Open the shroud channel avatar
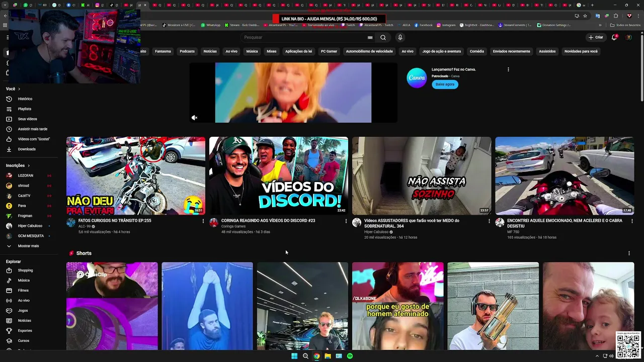Image resolution: width=644 pixels, height=362 pixels. pos(9,186)
